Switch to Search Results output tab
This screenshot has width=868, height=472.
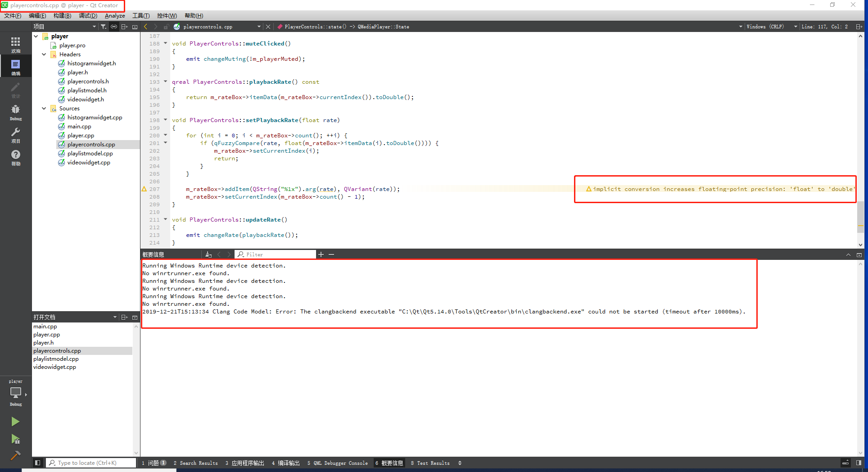[x=196, y=463]
